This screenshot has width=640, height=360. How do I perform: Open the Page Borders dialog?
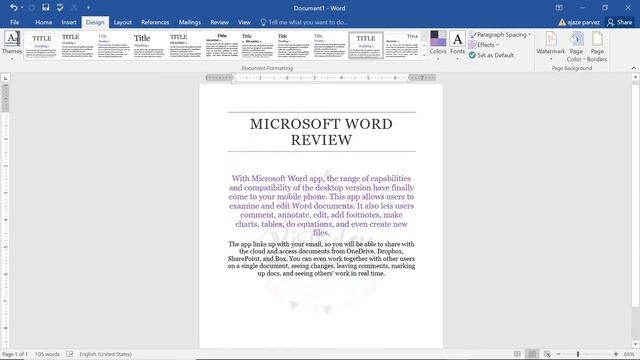point(597,47)
